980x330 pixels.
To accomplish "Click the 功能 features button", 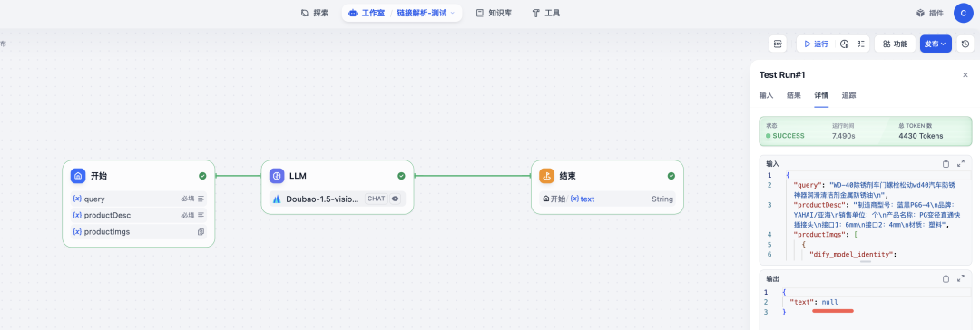I will coord(895,44).
